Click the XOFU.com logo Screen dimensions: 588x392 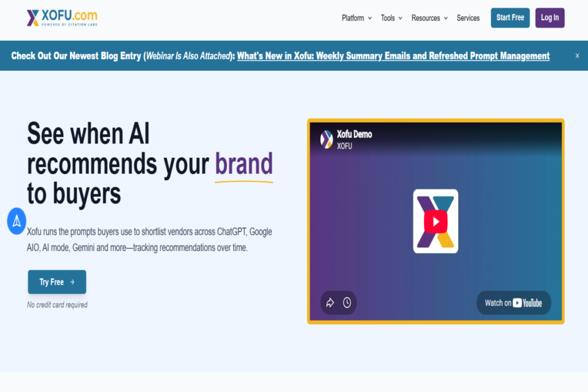(62, 18)
